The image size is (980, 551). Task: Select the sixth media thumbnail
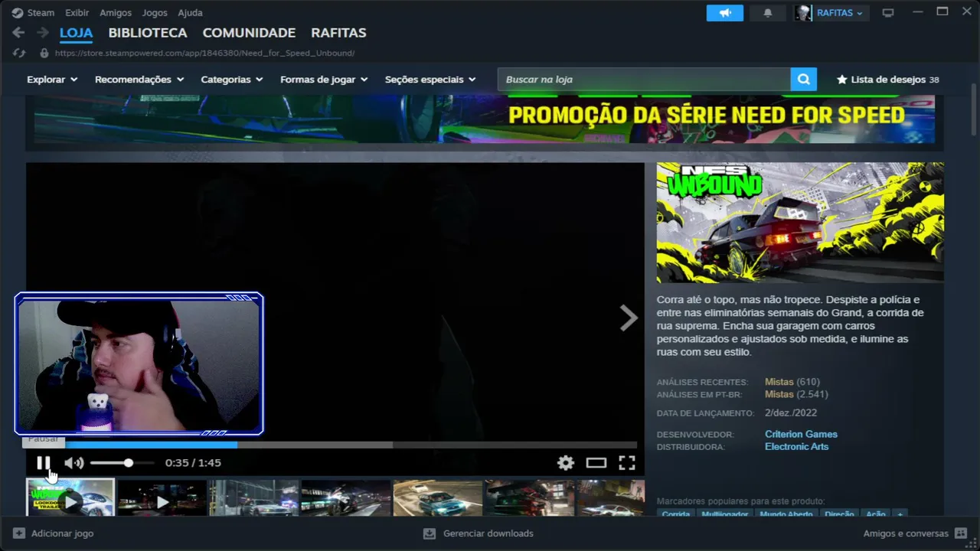click(530, 498)
